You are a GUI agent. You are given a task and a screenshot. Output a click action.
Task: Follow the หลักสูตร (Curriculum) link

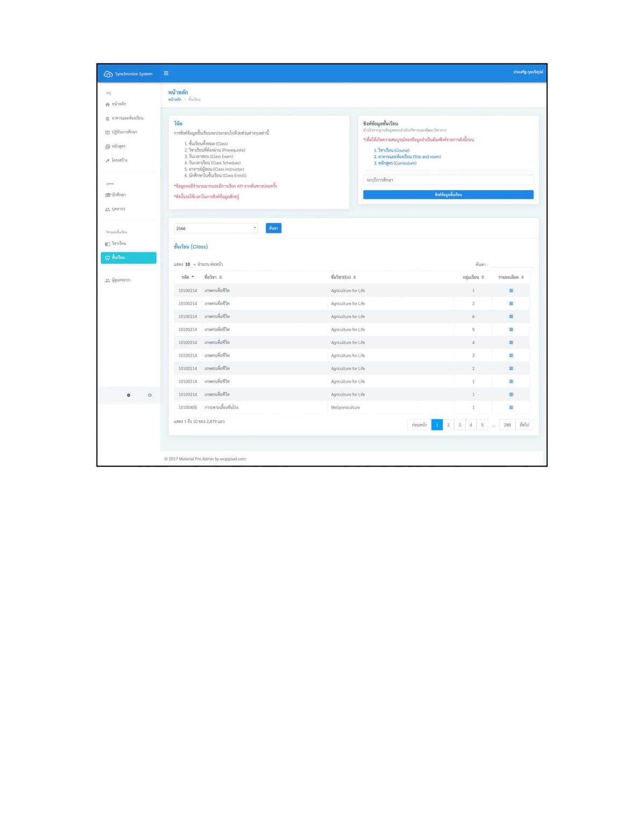point(397,163)
